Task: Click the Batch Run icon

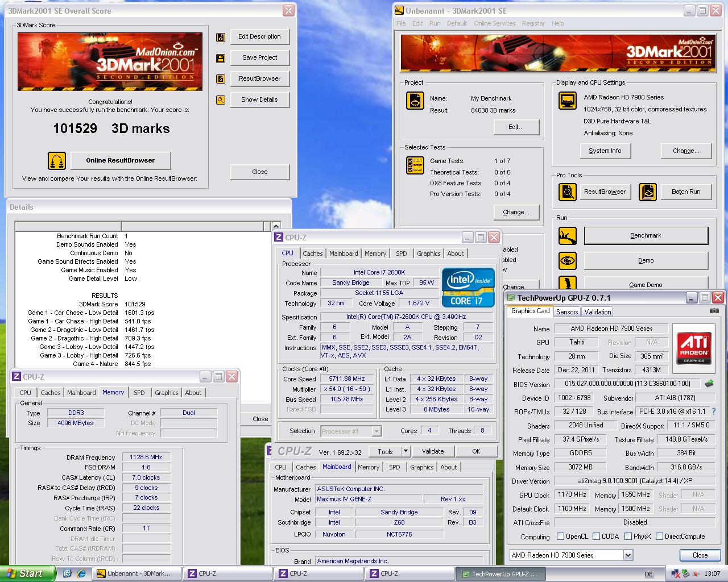Action: pos(648,192)
